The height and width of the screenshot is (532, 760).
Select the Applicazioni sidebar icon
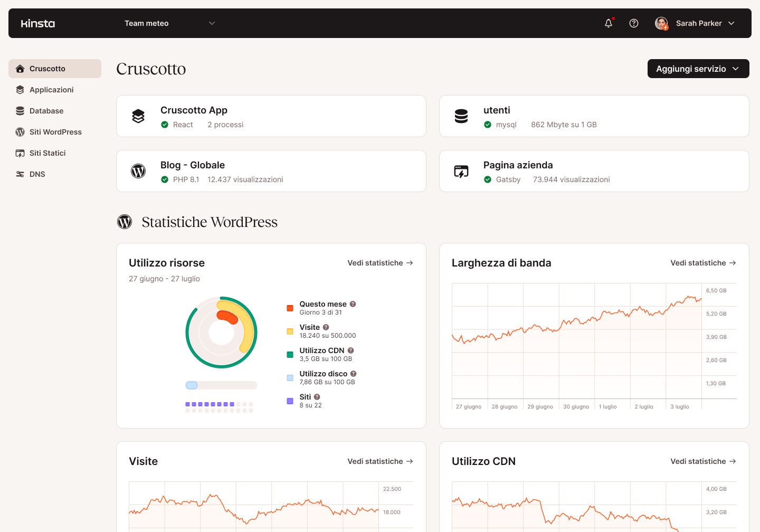[x=20, y=90]
